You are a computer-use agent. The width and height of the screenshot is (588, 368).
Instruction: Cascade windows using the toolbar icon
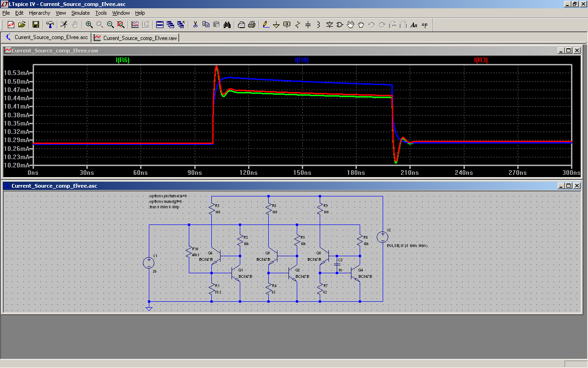pyautogui.click(x=170, y=24)
